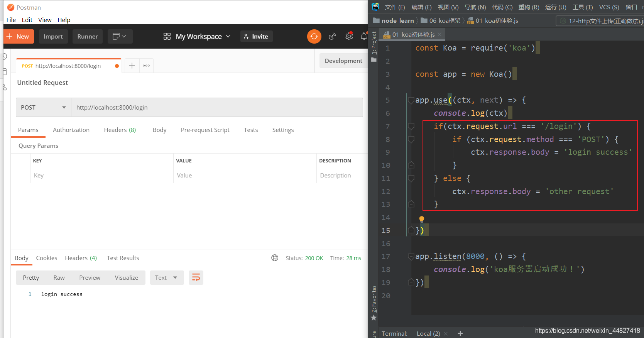
Task: Open WebStorm VCS (S) menu
Action: pyautogui.click(x=609, y=7)
